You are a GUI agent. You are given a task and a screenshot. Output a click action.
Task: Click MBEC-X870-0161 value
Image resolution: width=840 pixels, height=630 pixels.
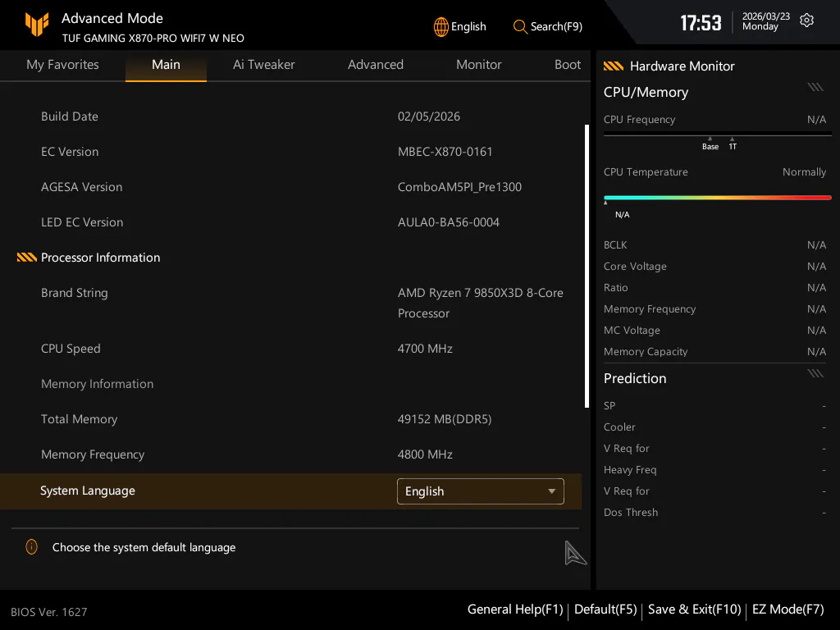(x=445, y=152)
